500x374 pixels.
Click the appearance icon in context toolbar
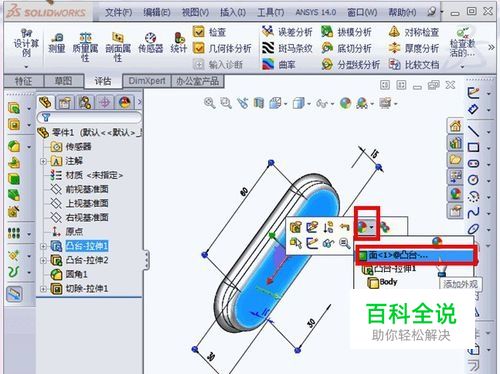click(x=362, y=228)
